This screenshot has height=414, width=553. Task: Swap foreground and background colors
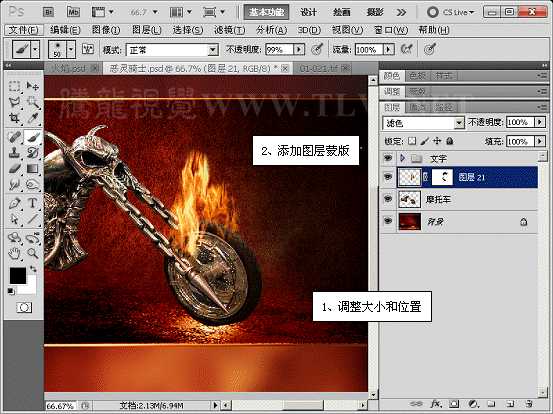[33, 269]
